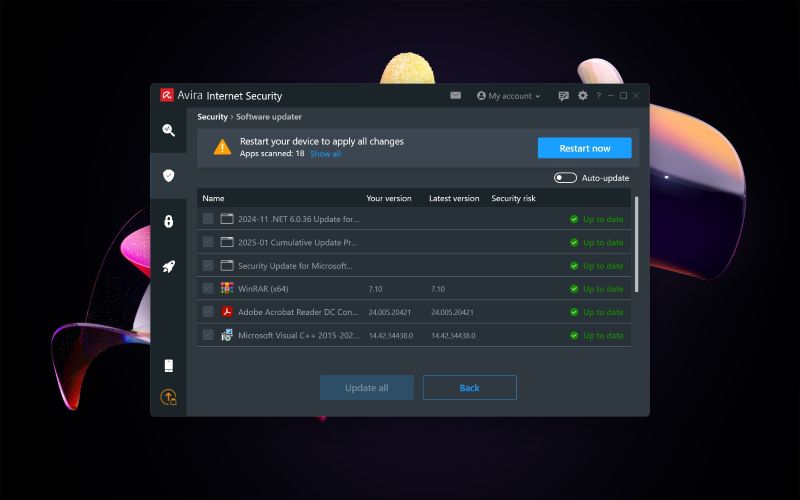The width and height of the screenshot is (800, 500).
Task: Click the Software updater breadcrumb text
Action: tap(268, 117)
